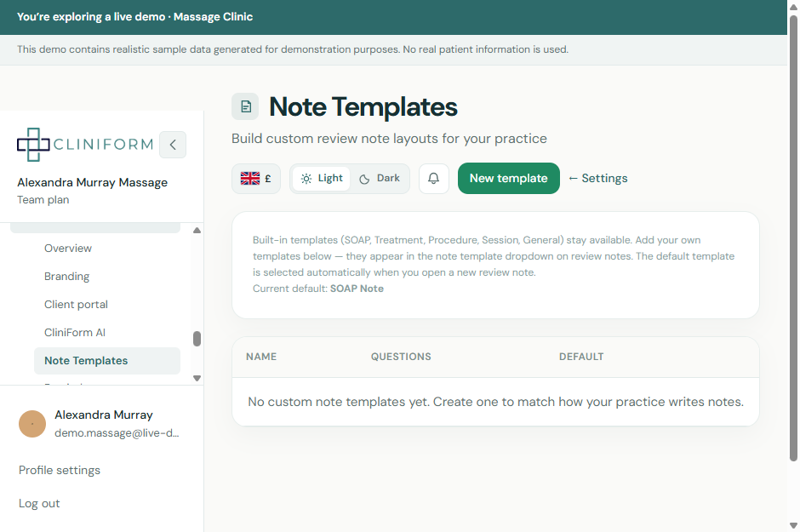Go back to Settings
The width and height of the screenshot is (800, 532).
(598, 178)
